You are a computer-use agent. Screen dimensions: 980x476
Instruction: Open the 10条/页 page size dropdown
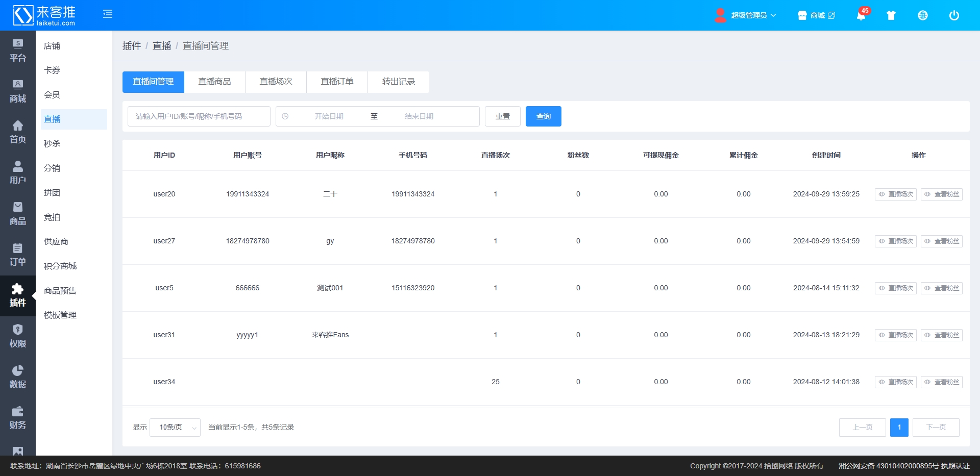pyautogui.click(x=175, y=428)
